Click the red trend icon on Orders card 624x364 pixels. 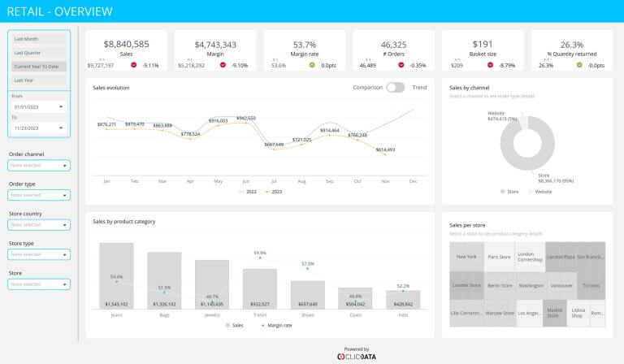pyautogui.click(x=401, y=64)
